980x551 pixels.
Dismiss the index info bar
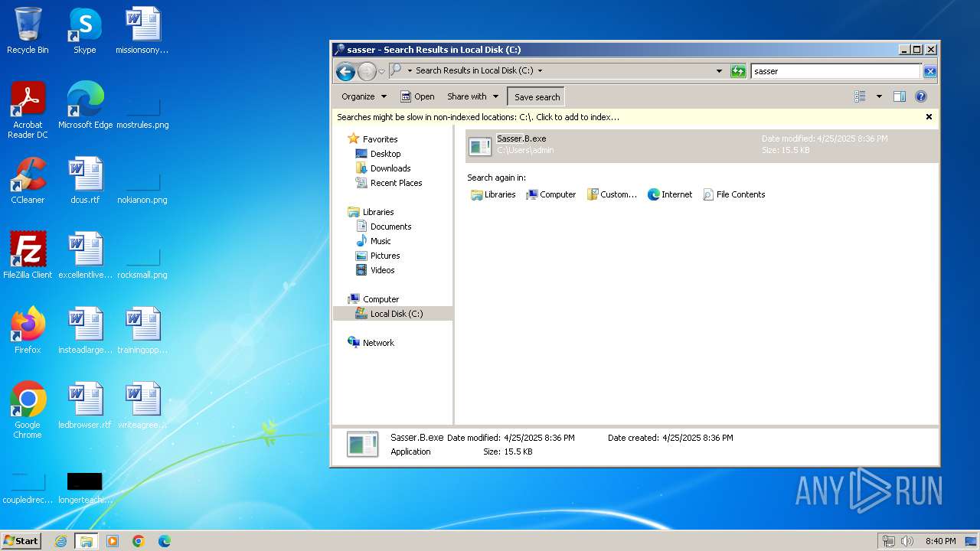pos(929,117)
